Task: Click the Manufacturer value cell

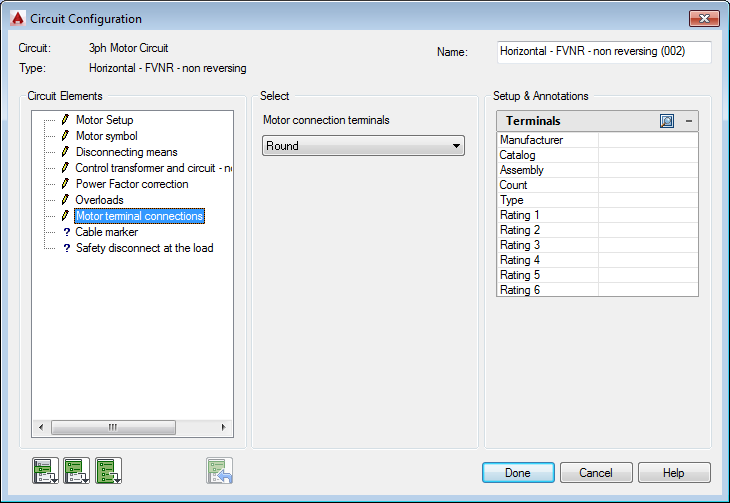Action: (647, 140)
